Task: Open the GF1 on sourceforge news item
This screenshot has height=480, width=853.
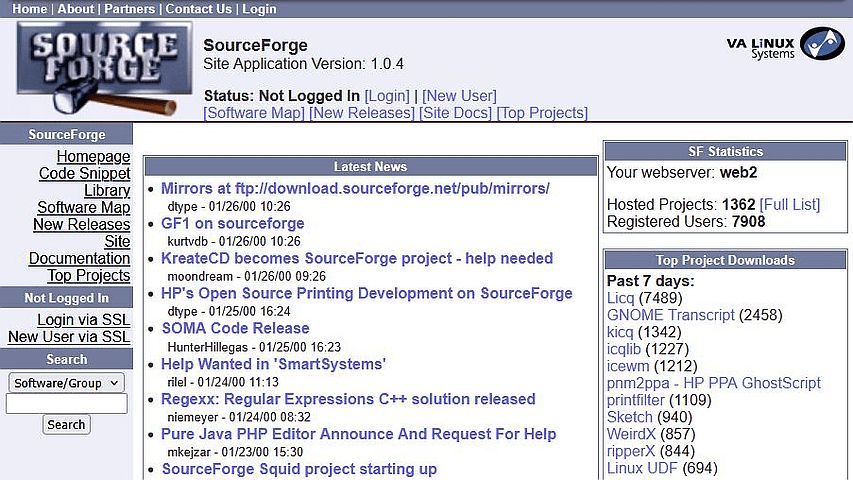Action: (233, 223)
